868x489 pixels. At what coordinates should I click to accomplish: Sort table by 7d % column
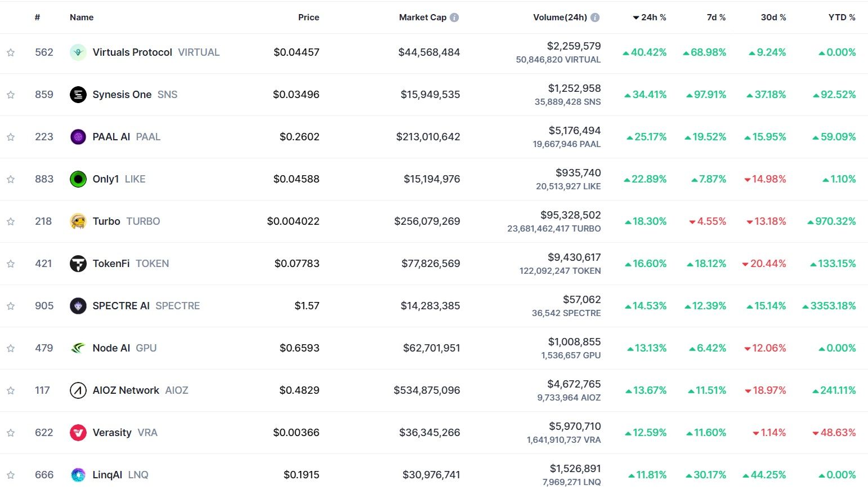point(716,17)
